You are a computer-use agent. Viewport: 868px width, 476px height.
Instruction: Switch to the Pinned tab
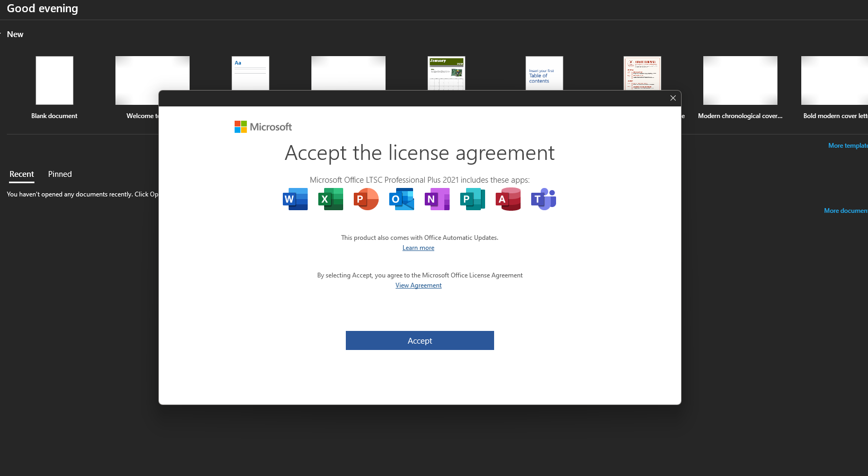60,174
